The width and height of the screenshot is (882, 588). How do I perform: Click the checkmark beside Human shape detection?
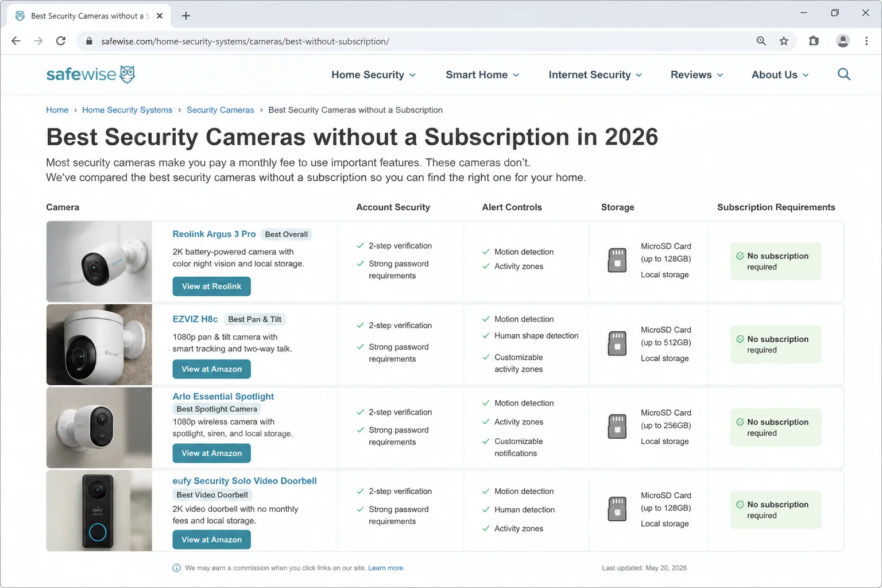[486, 336]
